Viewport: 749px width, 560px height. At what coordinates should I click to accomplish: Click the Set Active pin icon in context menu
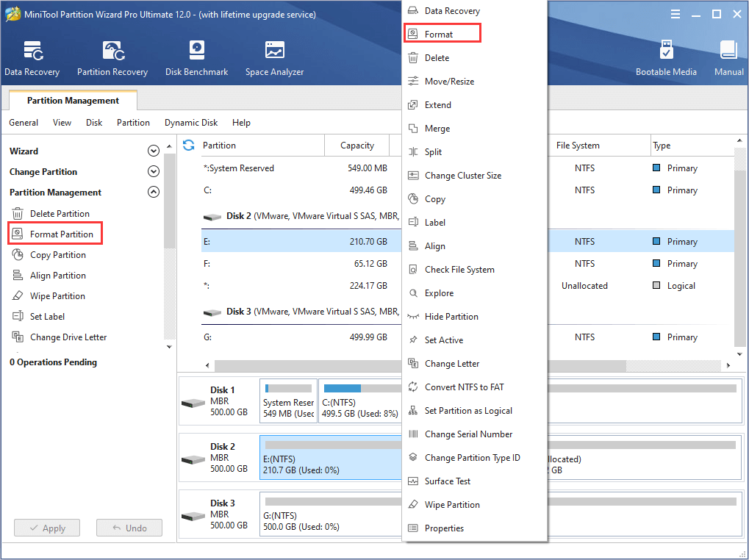413,340
